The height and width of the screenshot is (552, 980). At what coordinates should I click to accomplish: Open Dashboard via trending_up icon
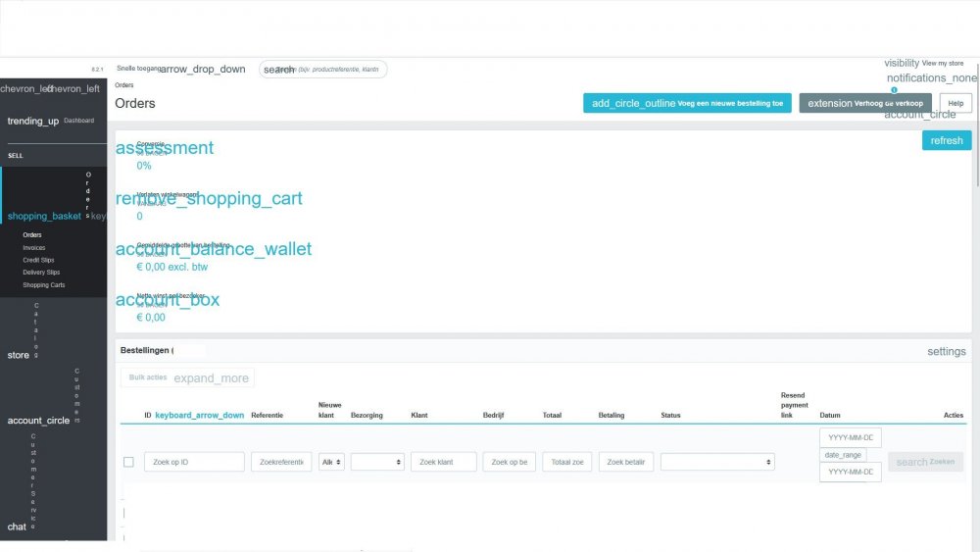(x=32, y=121)
